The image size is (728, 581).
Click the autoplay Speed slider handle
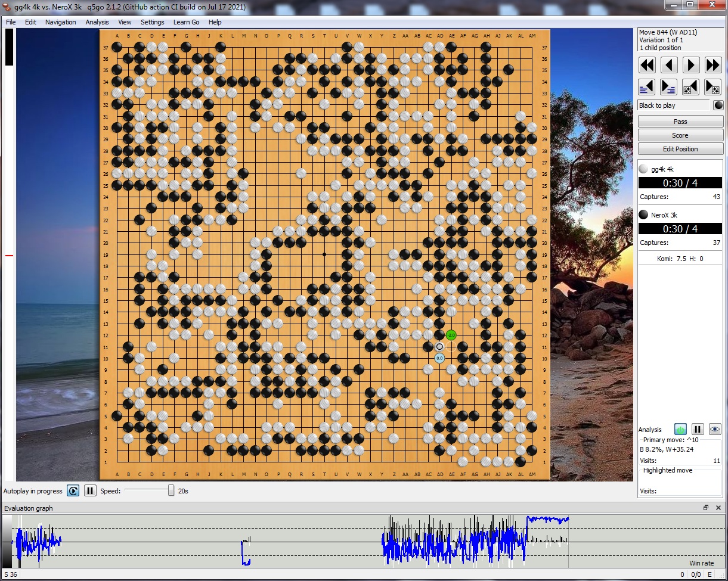pos(171,490)
